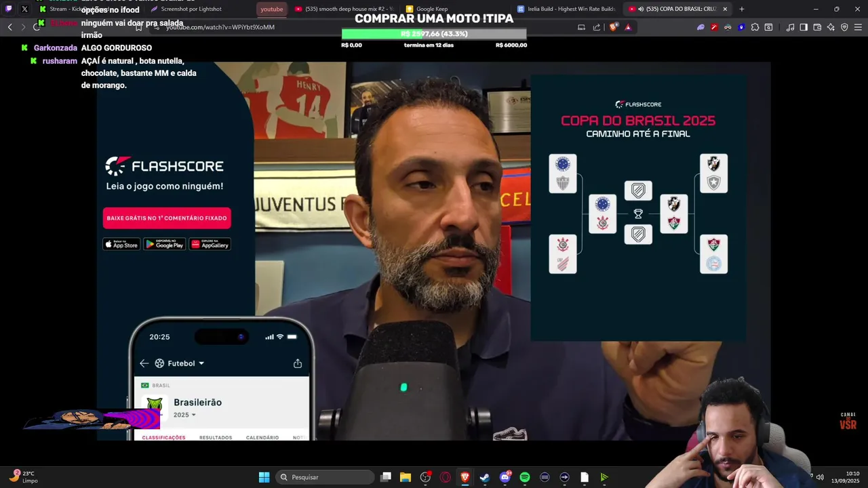Screen dimensions: 868x488
Task: Click chat username Garkonzada
Action: click(56, 48)
